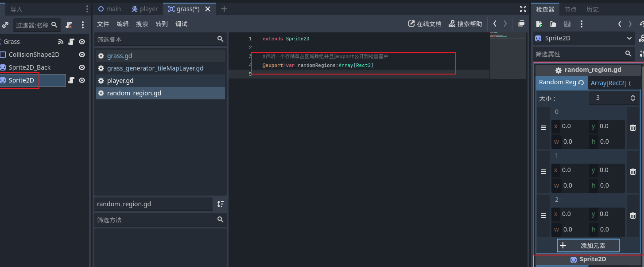Adjust the array size stepper arrows
Viewport: 644px width, 267px height.
(633, 98)
